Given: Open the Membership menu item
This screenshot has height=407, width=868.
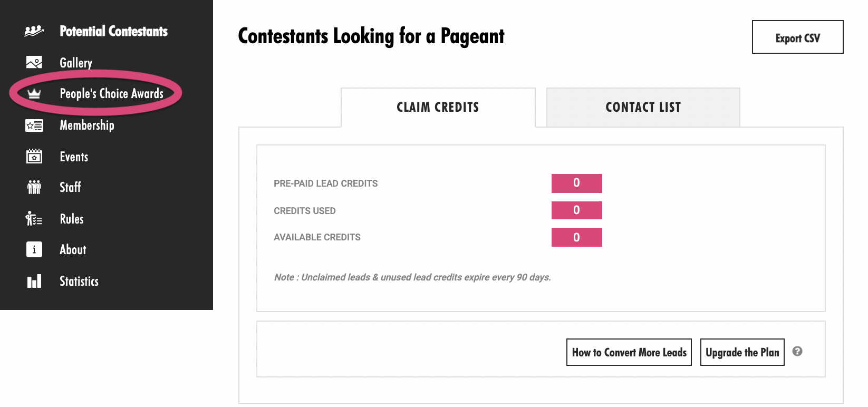Looking at the screenshot, I should (87, 125).
